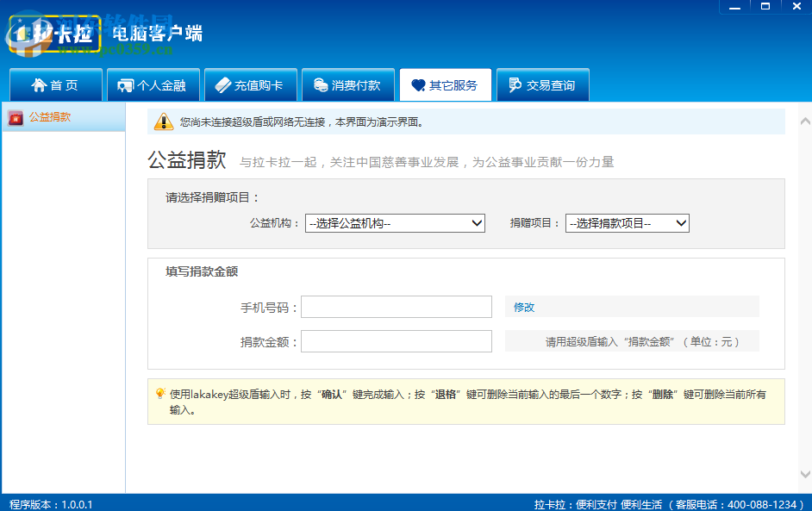Click the scrollbar down arrow
Image resolution: width=812 pixels, height=511 pixels.
805,474
